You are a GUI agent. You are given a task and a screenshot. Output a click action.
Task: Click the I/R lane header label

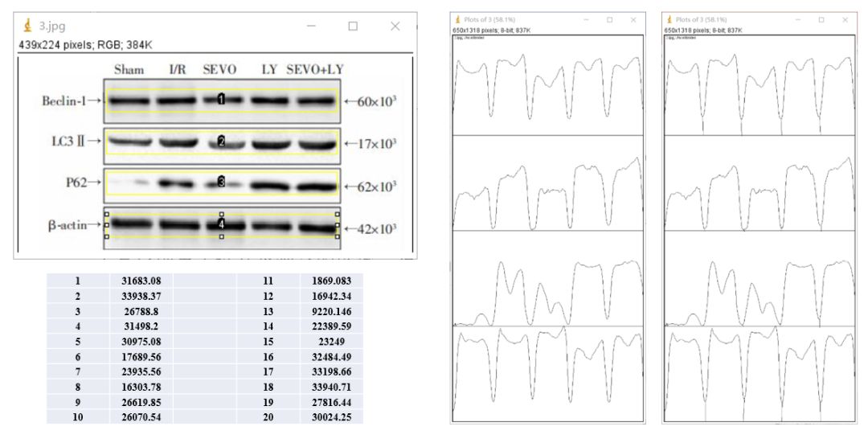178,70
